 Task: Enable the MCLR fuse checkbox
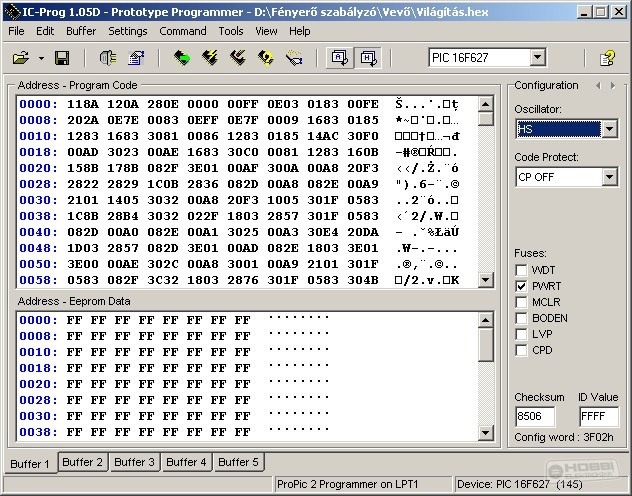pyautogui.click(x=521, y=302)
